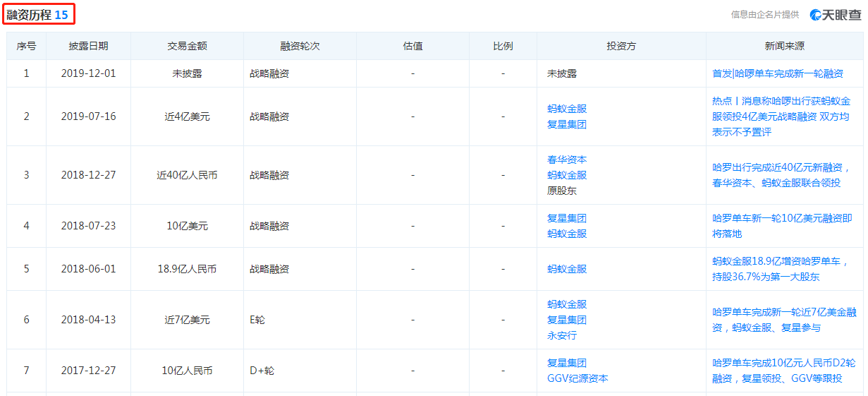Click the amount cell 10亿美元

[187, 226]
